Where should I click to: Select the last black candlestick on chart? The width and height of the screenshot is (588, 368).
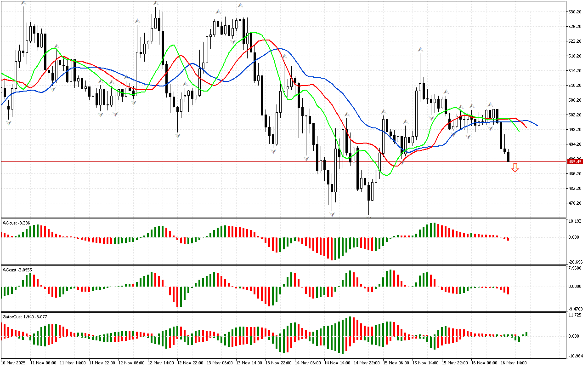point(508,156)
